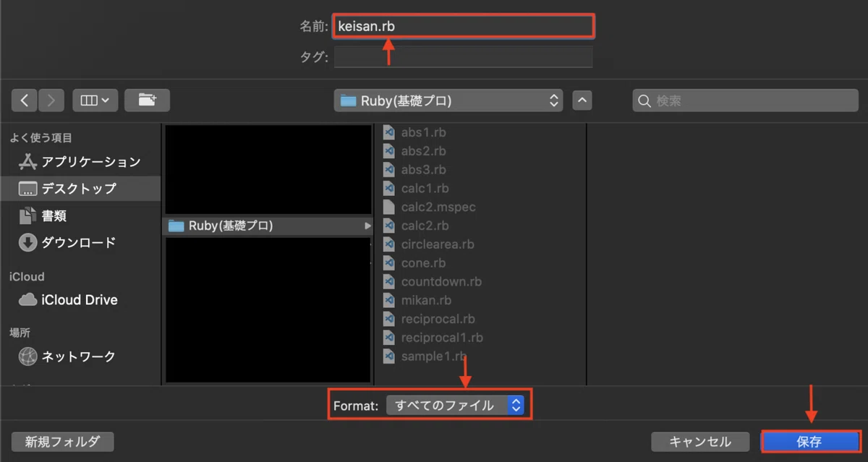Click the file icon of abs1.rb
Image resolution: width=868 pixels, height=462 pixels.
tap(388, 132)
